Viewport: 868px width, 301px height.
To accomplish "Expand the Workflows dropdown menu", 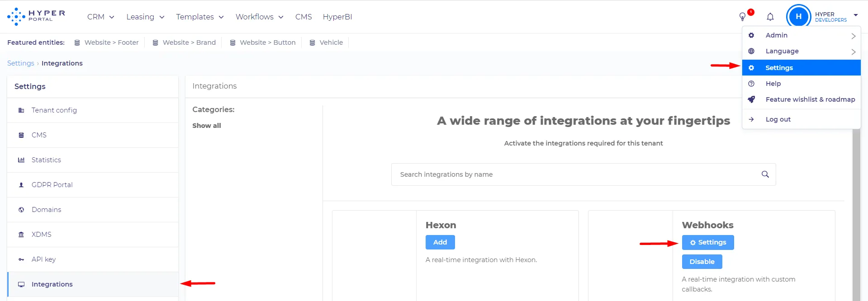I will 260,17.
